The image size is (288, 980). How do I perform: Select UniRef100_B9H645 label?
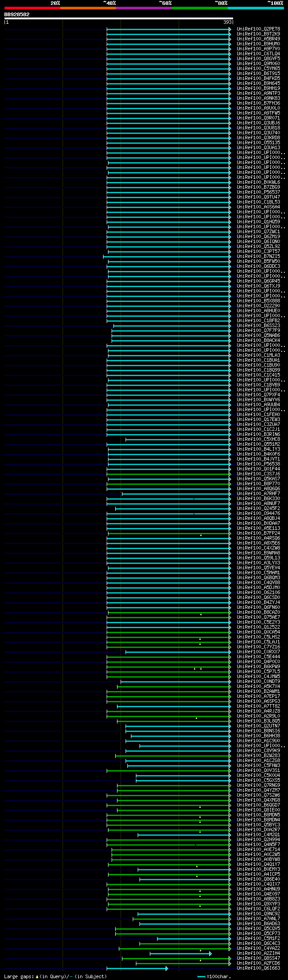click(258, 84)
